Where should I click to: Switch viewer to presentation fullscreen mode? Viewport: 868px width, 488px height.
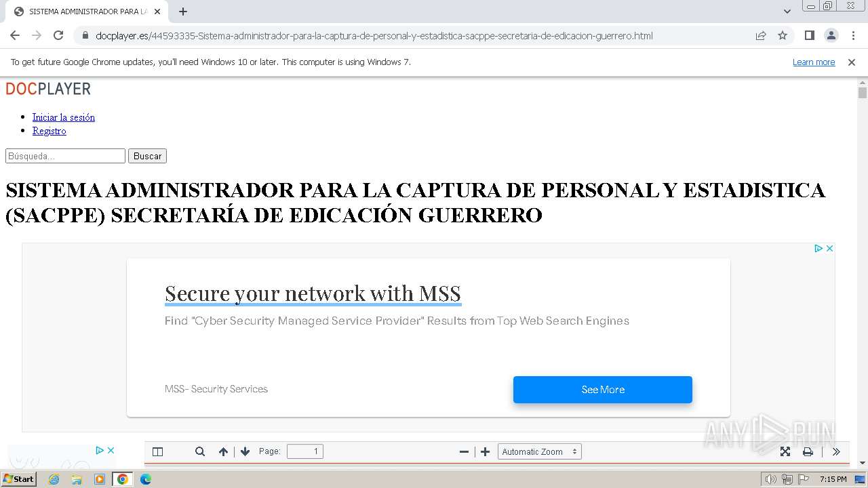785,452
